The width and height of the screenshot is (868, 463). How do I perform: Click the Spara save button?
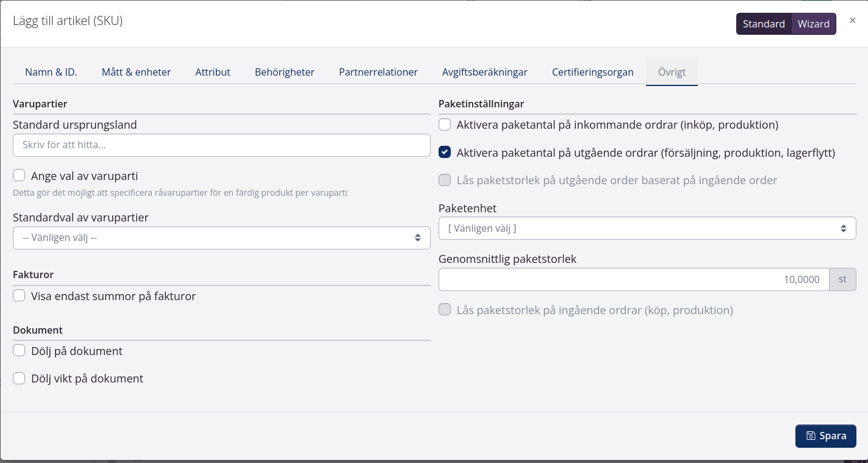pos(825,436)
